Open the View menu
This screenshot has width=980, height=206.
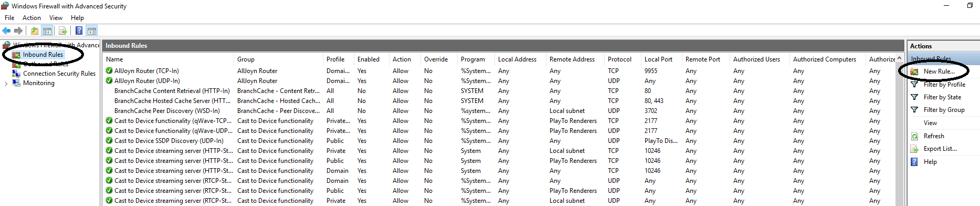(x=56, y=17)
